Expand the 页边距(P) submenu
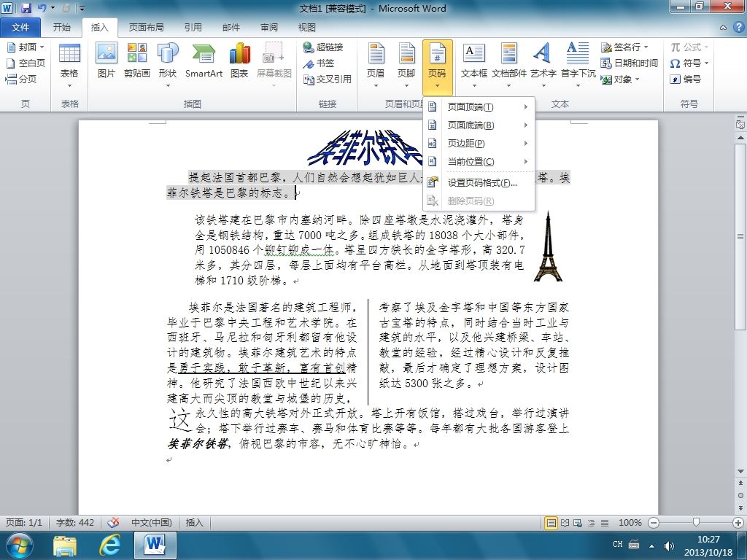 [x=479, y=144]
